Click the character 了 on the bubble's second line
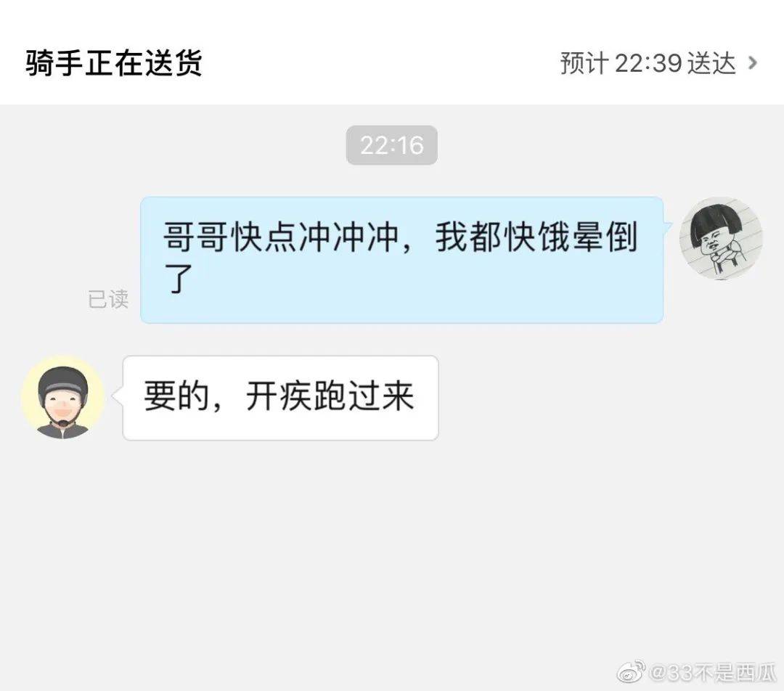This screenshot has width=784, height=691. click(x=179, y=278)
